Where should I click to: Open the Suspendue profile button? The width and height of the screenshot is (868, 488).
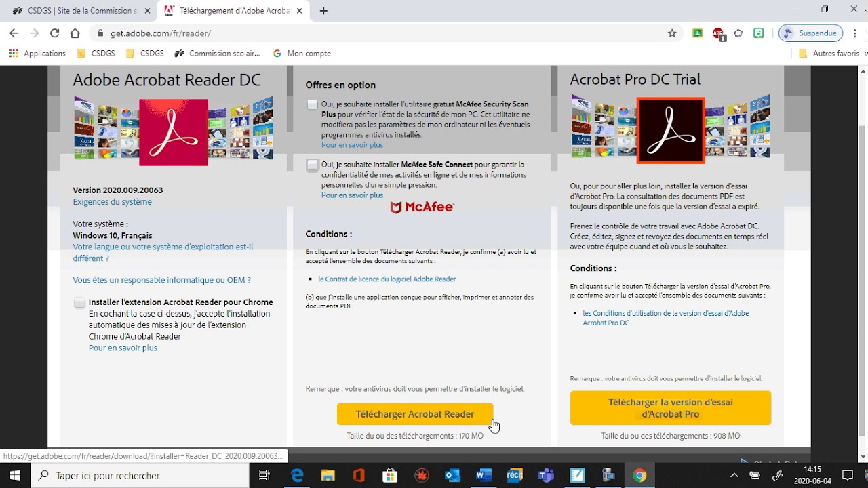pyautogui.click(x=810, y=33)
